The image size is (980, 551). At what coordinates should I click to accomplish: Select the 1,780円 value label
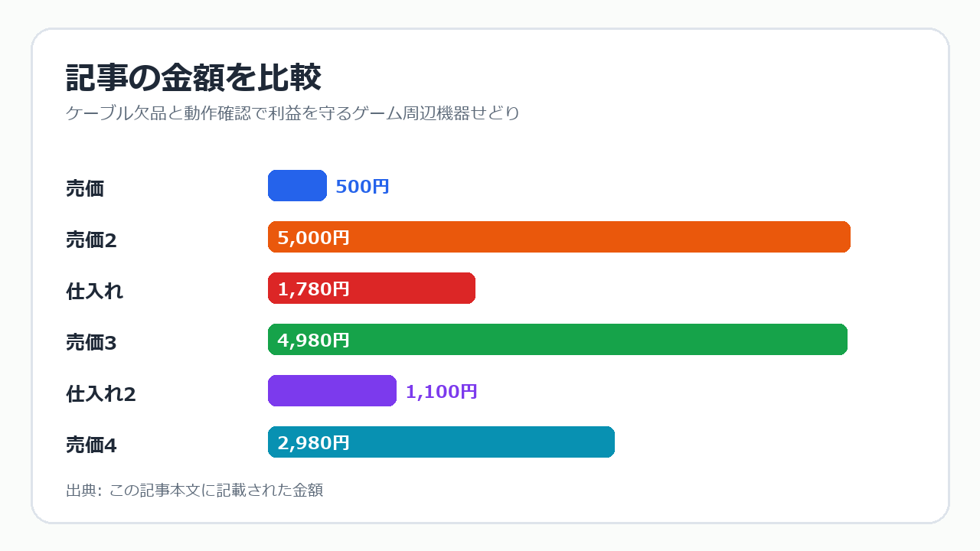(313, 289)
